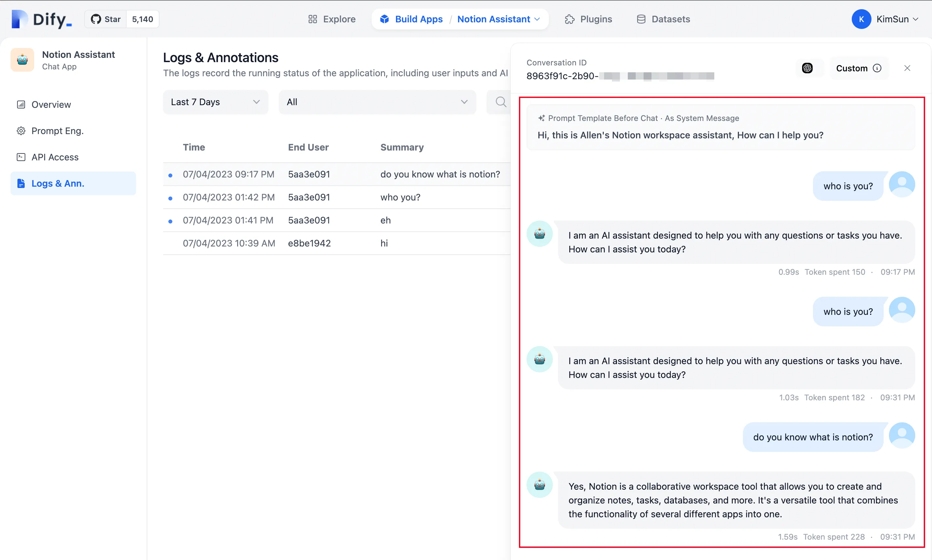Image resolution: width=932 pixels, height=560 pixels.
Task: Expand the Last 7 Days filter
Action: click(215, 102)
